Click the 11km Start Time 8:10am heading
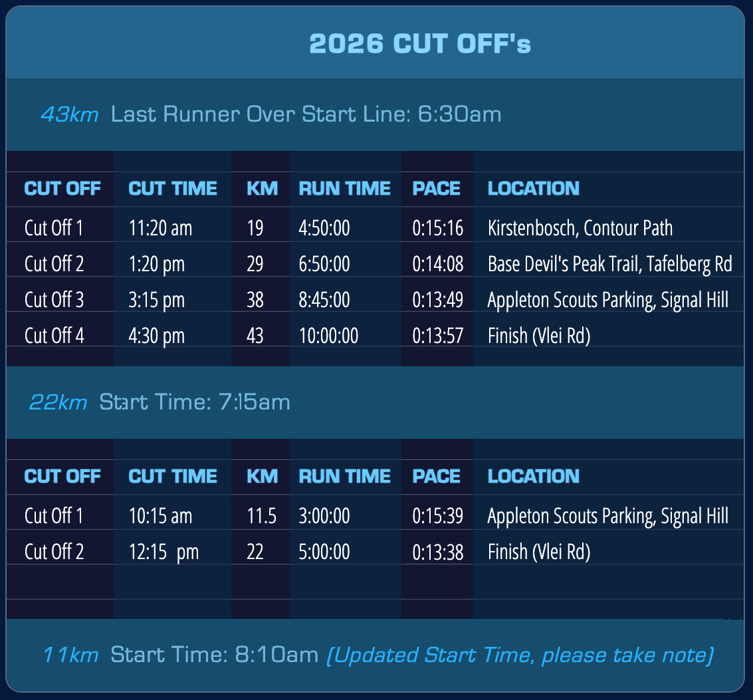The width and height of the screenshot is (753, 700). [181, 655]
